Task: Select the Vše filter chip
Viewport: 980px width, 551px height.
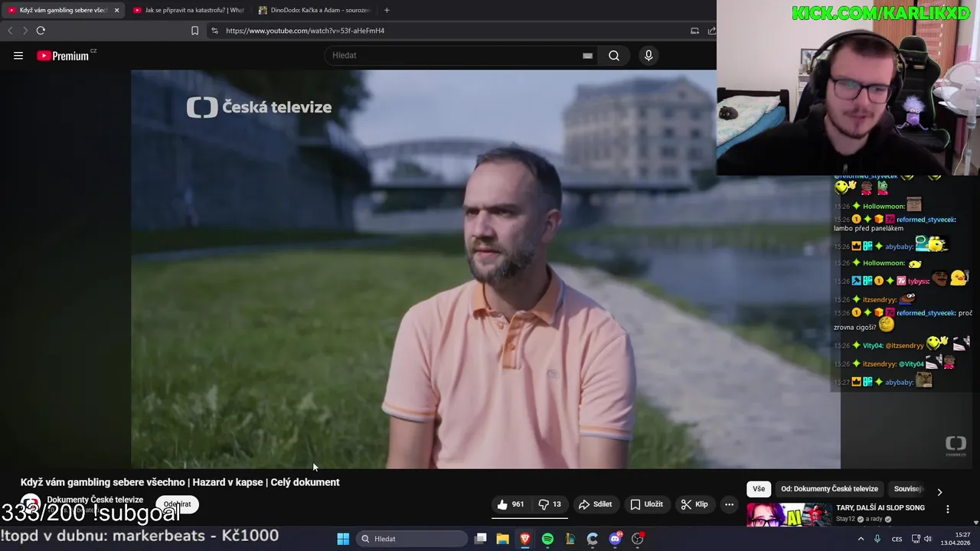Action: [x=758, y=489]
